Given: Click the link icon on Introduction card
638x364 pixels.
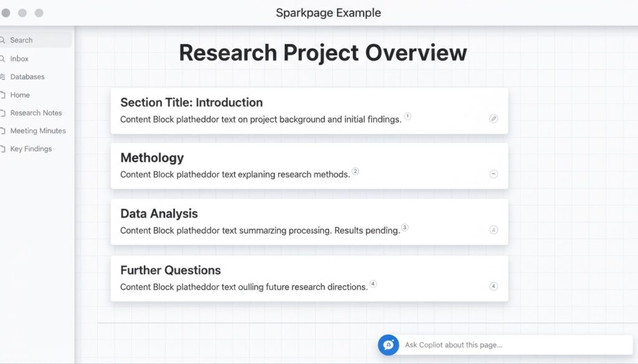Looking at the screenshot, I should click(493, 118).
